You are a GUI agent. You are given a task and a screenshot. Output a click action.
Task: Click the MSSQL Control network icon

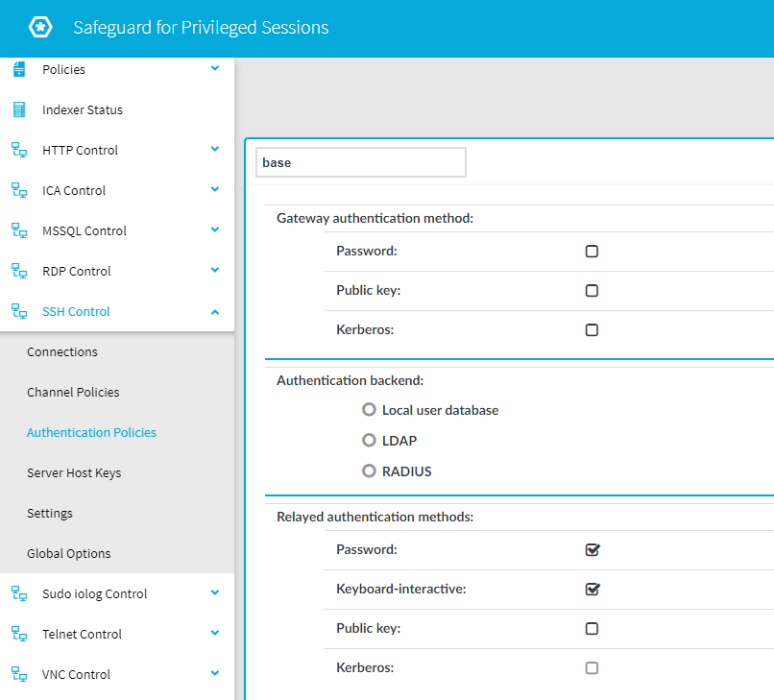[x=19, y=230]
